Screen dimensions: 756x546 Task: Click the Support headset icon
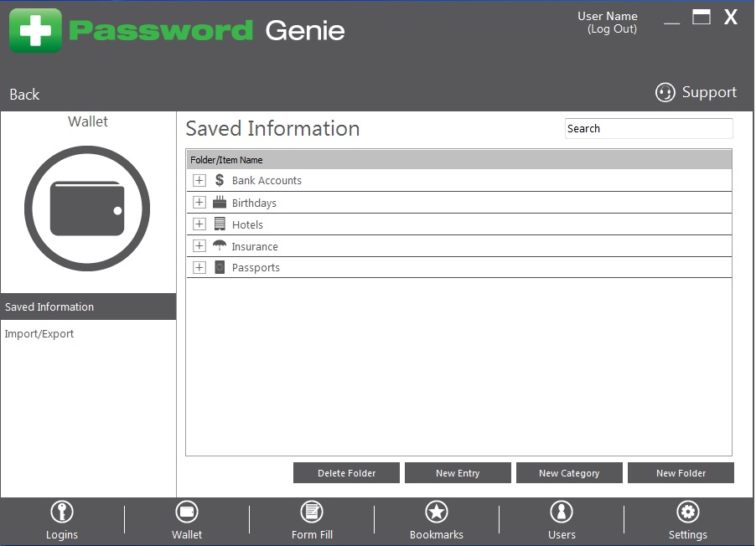click(665, 92)
